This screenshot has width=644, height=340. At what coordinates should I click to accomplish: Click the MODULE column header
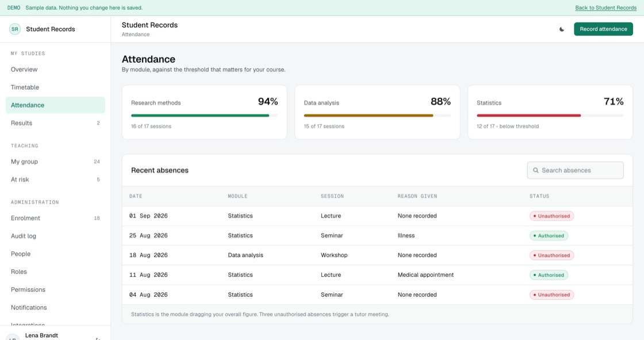(x=238, y=196)
